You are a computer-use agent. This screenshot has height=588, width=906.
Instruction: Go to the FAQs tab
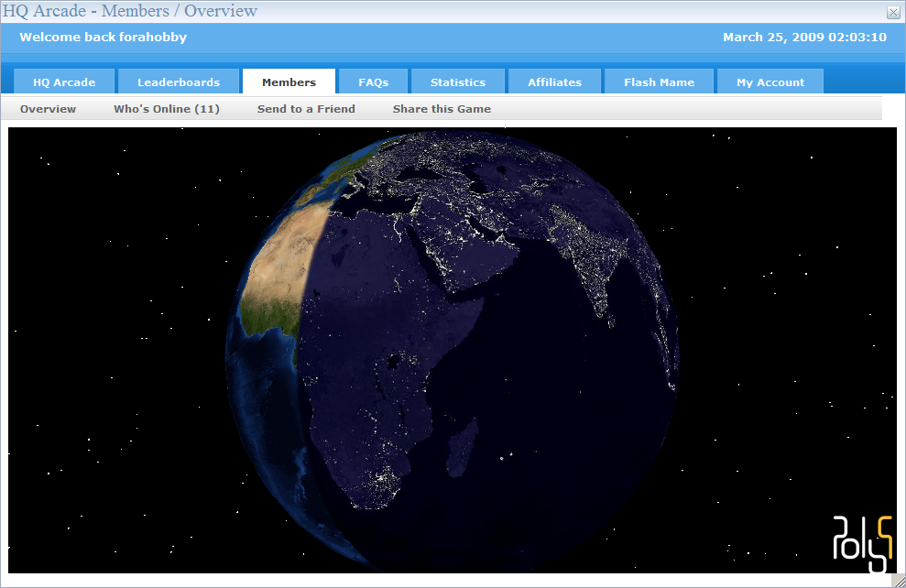pos(373,82)
